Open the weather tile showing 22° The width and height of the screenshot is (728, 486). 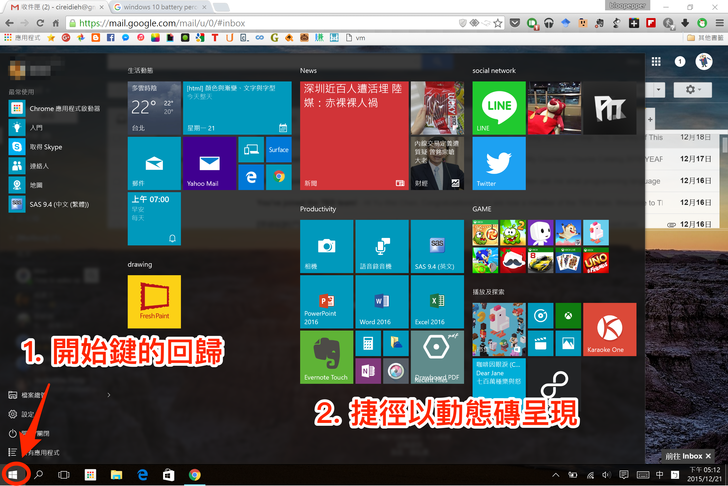154,108
